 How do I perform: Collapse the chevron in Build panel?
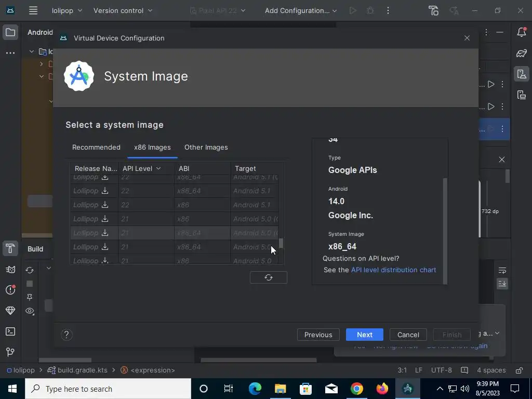[x=48, y=268]
